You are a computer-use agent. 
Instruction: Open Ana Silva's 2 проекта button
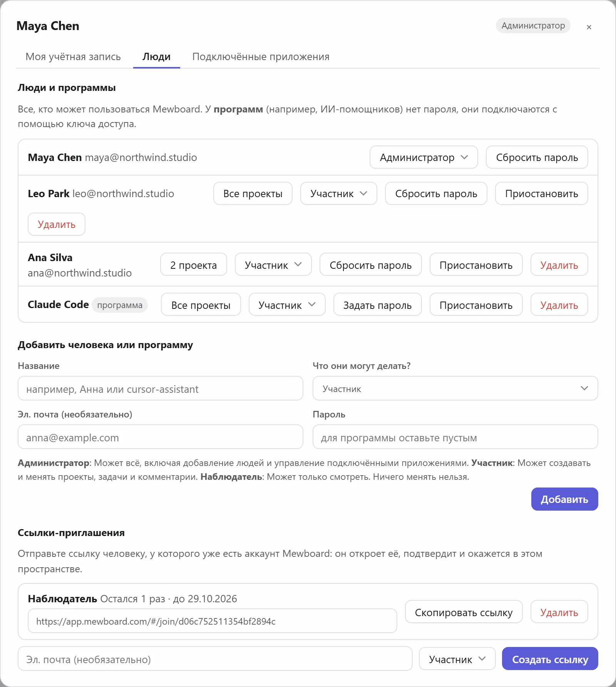[193, 265]
